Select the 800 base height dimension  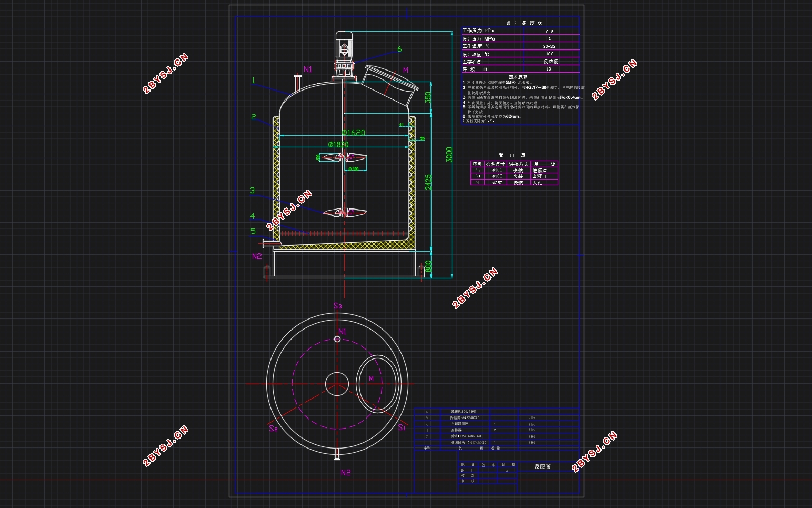(428, 266)
